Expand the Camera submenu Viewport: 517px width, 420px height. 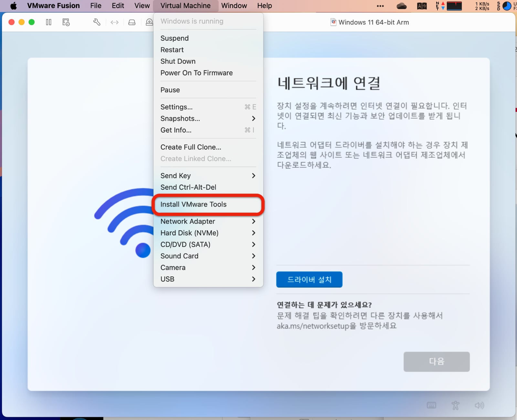(208, 267)
